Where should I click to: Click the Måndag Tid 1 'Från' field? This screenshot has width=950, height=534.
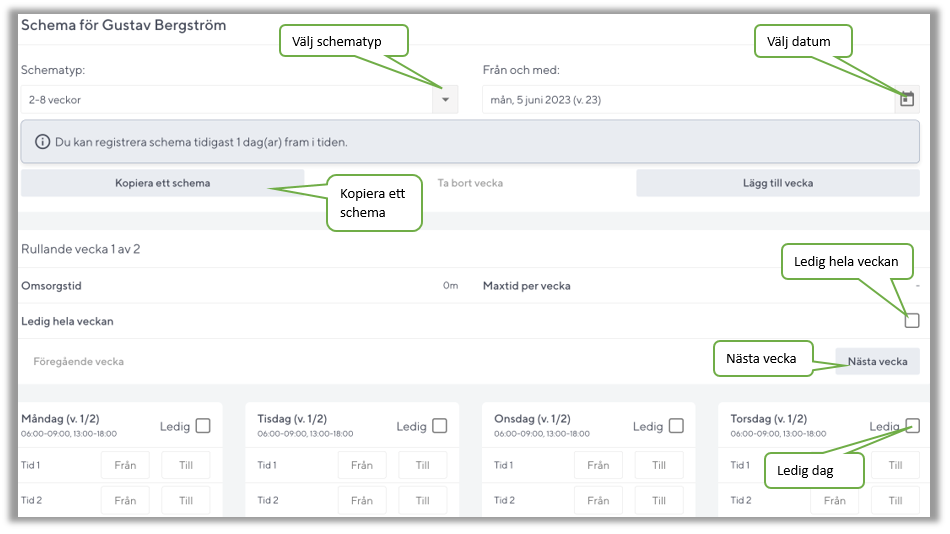(x=125, y=465)
